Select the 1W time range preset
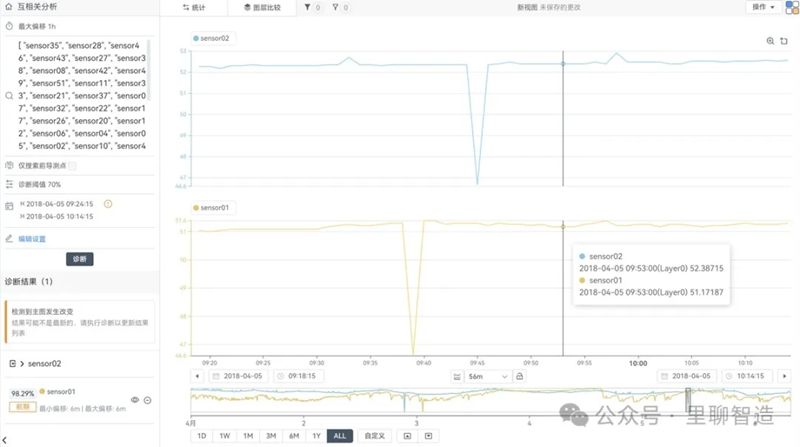Viewport: 800px width, 447px height. pos(225,436)
